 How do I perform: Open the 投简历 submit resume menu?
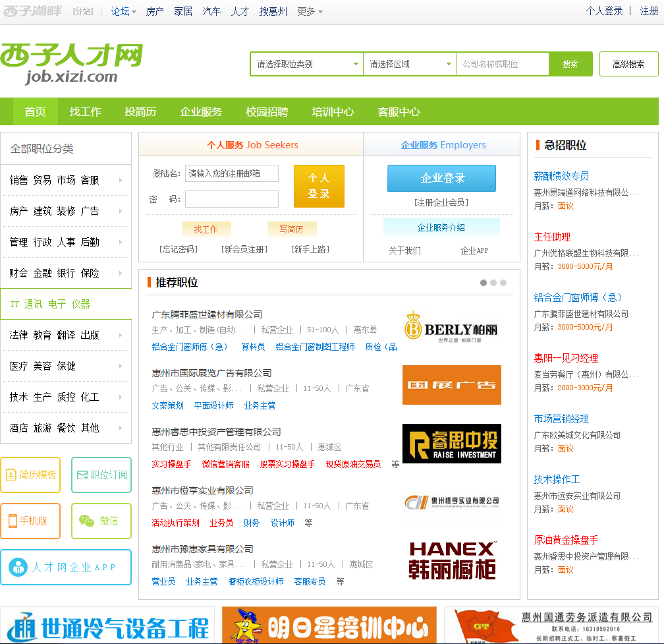(140, 111)
